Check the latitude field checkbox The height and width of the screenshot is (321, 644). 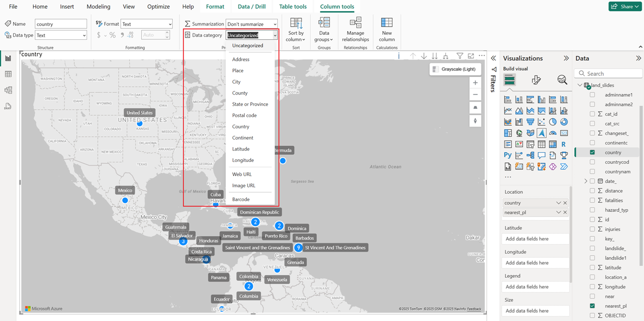[x=592, y=267]
